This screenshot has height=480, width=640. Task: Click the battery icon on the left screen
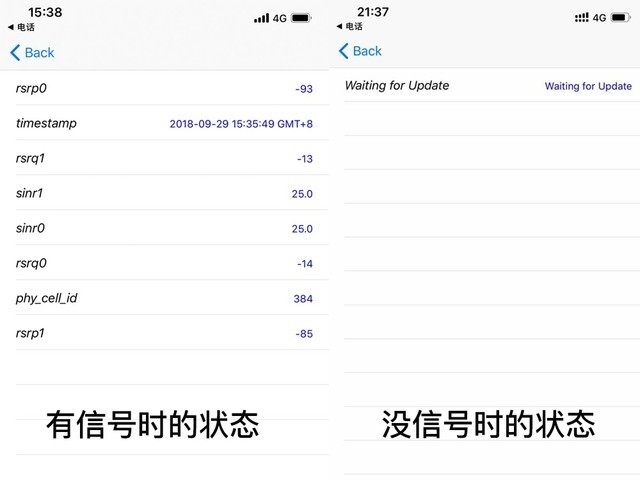click(302, 18)
